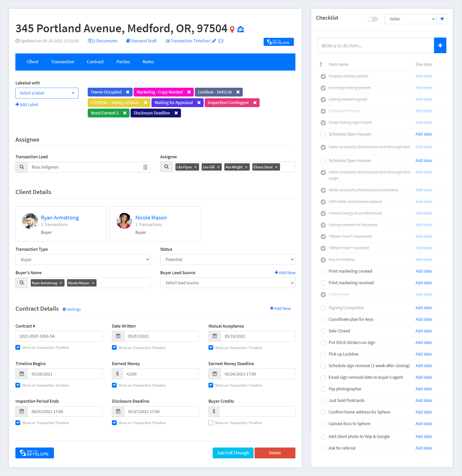Switch to the Contract tab

pyautogui.click(x=95, y=62)
